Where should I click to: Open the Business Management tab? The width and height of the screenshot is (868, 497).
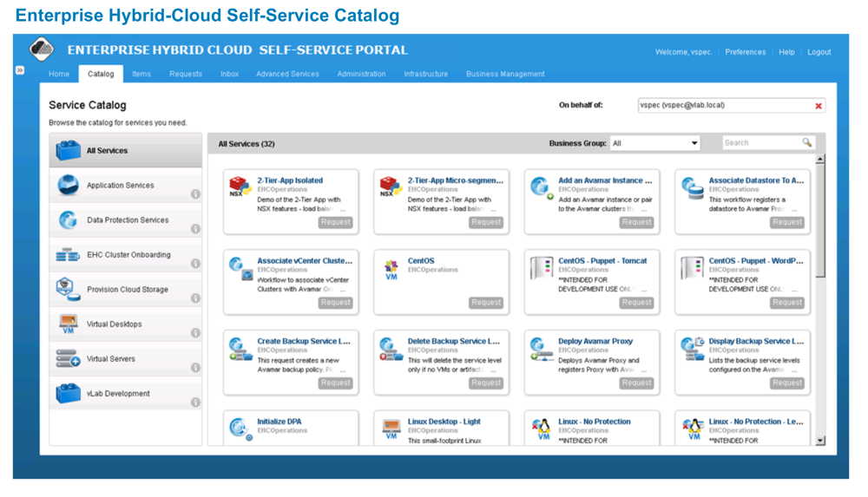pos(505,74)
